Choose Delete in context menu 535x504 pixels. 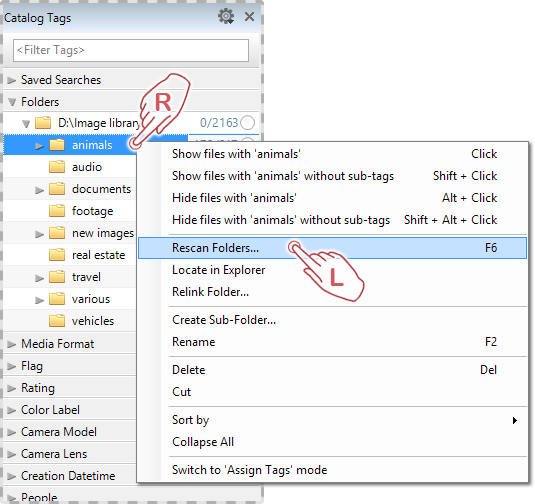[332, 370]
